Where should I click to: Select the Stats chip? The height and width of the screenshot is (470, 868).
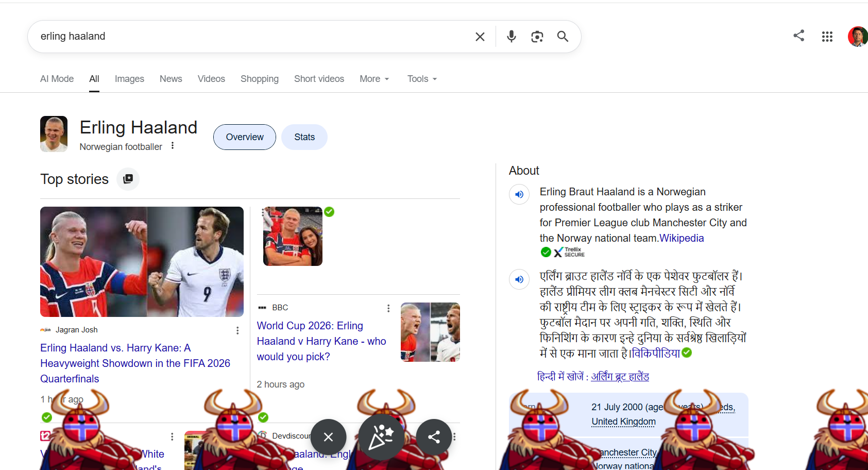[304, 137]
